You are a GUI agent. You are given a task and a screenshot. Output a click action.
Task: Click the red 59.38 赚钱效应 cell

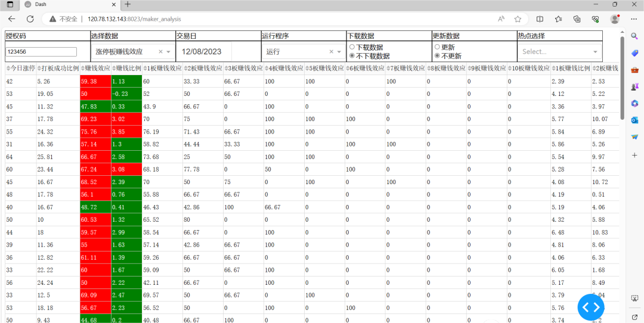tap(95, 81)
